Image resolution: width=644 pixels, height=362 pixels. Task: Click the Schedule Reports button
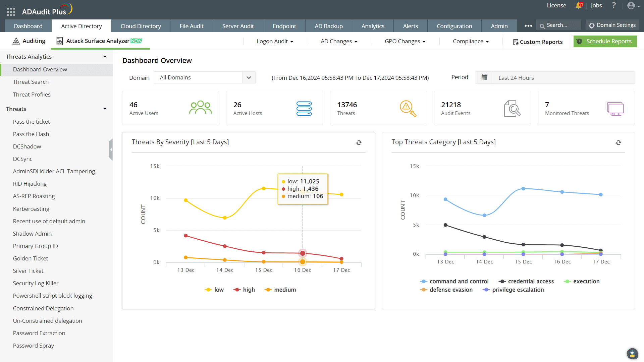click(x=605, y=42)
